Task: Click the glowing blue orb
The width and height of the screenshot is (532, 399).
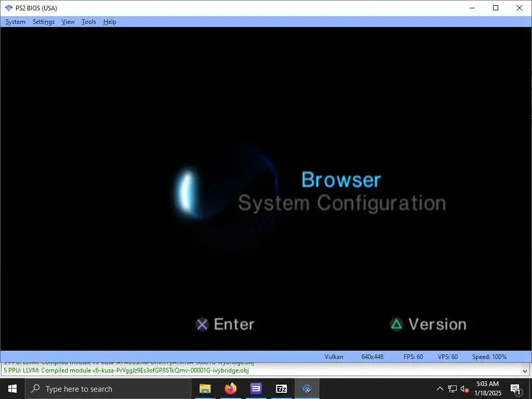Action: pyautogui.click(x=187, y=192)
